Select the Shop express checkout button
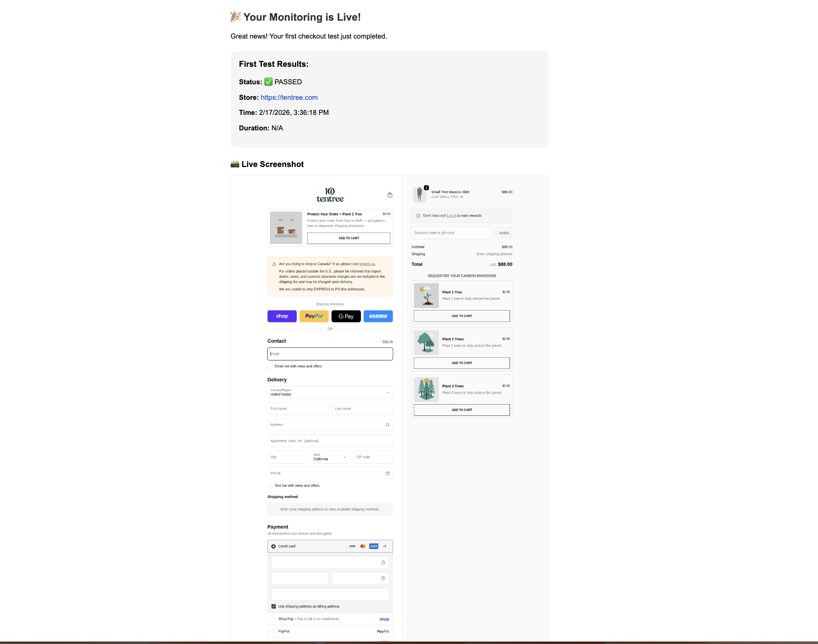818x644 pixels. point(282,316)
